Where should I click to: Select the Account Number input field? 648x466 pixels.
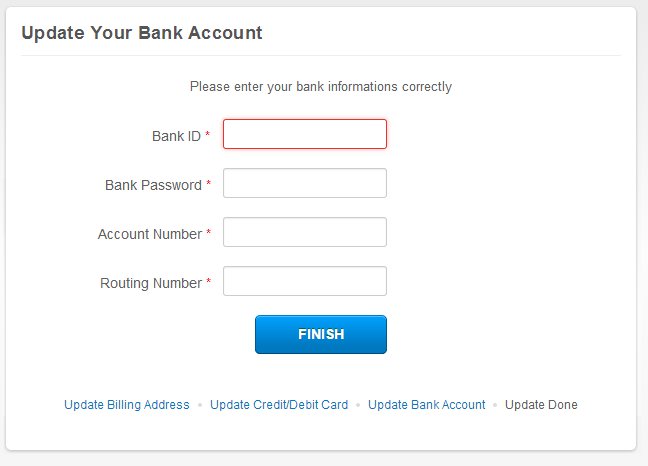click(304, 232)
